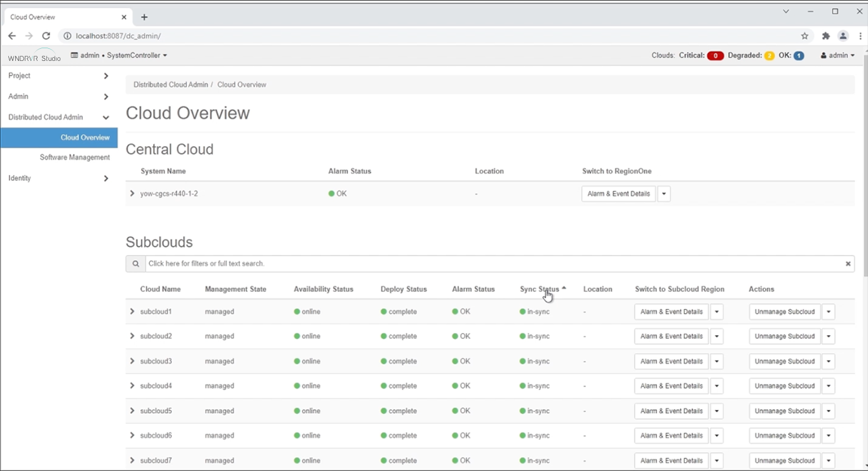
Task: Click the search magnifier icon in Subclouds filter
Action: pyautogui.click(x=135, y=263)
